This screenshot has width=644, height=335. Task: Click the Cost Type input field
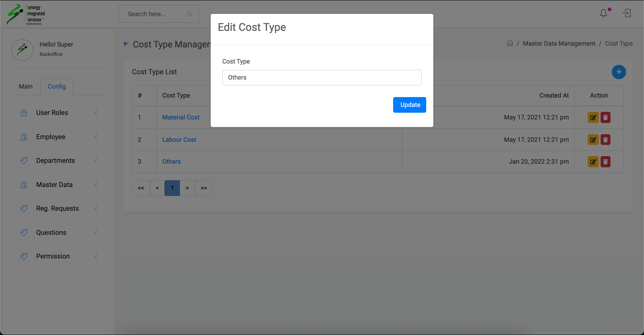pos(322,78)
